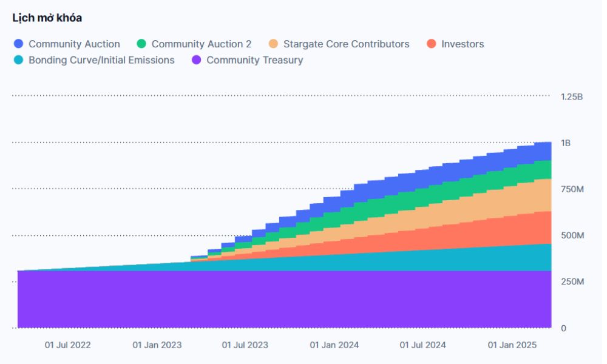This screenshot has height=364, width=607.
Task: Toggle the Community Auction series label
Action: [x=74, y=44]
